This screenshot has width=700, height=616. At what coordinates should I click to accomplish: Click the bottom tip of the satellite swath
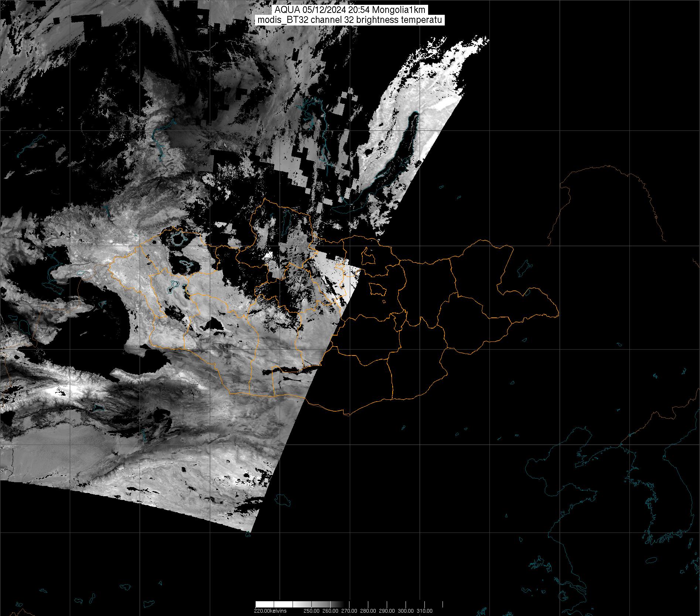point(251,531)
